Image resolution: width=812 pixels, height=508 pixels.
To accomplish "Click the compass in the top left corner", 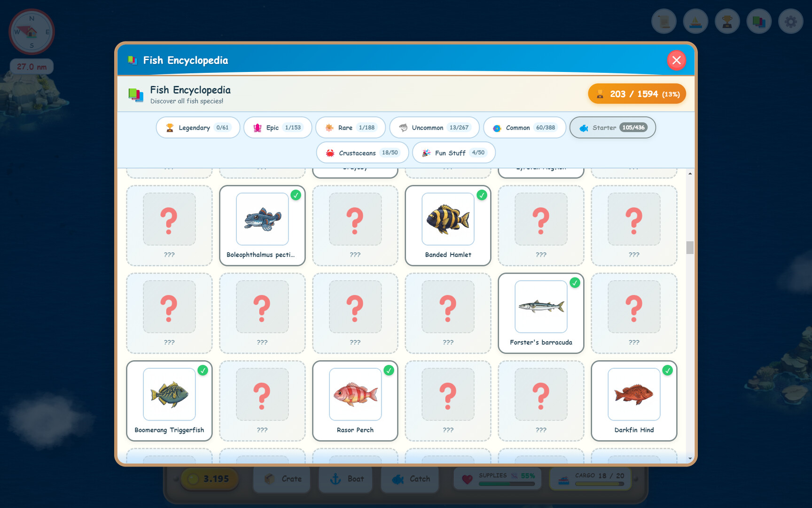I will point(31,32).
